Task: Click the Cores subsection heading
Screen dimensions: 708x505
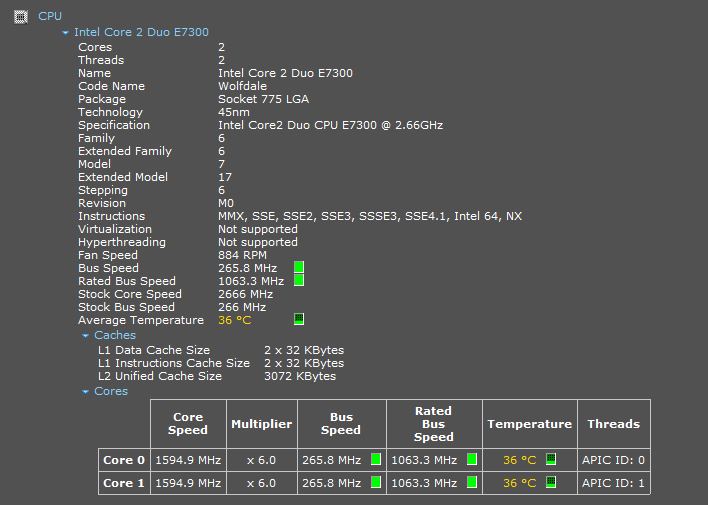Action: [111, 391]
